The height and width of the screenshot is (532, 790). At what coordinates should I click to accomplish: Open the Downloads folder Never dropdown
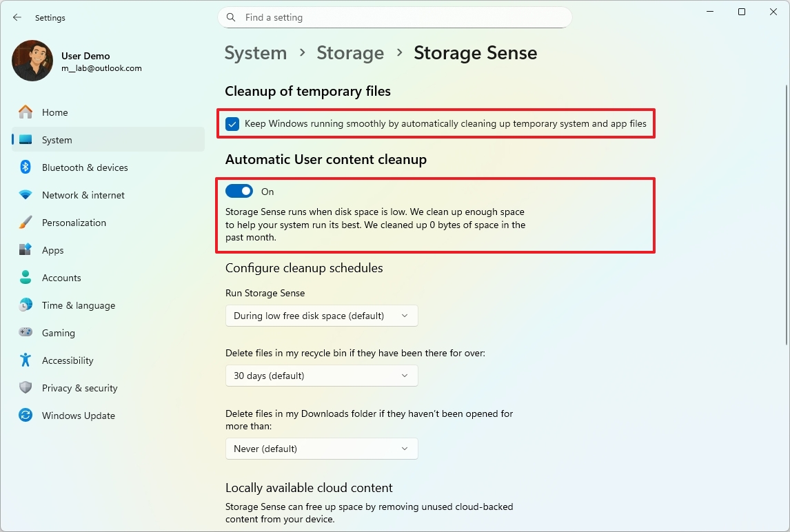point(321,449)
